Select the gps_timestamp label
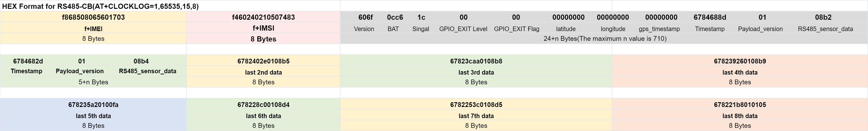The image size is (868, 131). 659,29
